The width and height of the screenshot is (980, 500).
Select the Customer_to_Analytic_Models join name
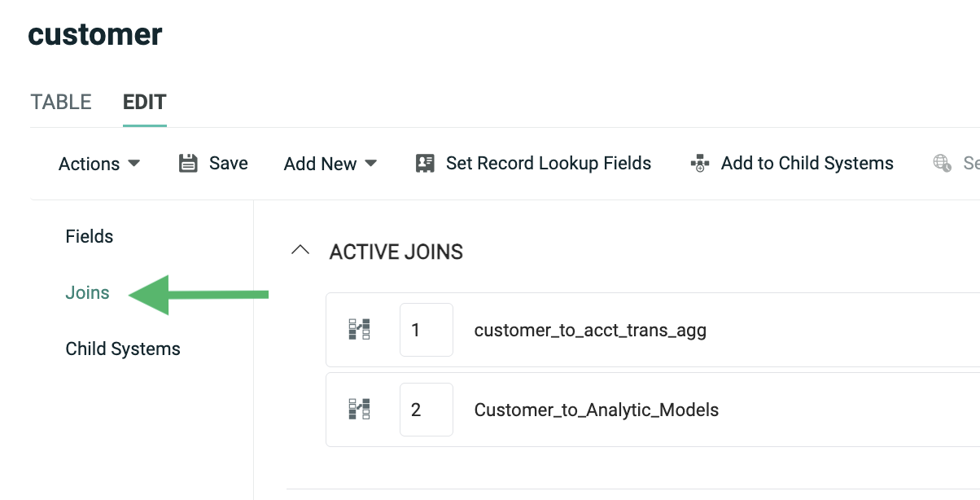pyautogui.click(x=596, y=409)
